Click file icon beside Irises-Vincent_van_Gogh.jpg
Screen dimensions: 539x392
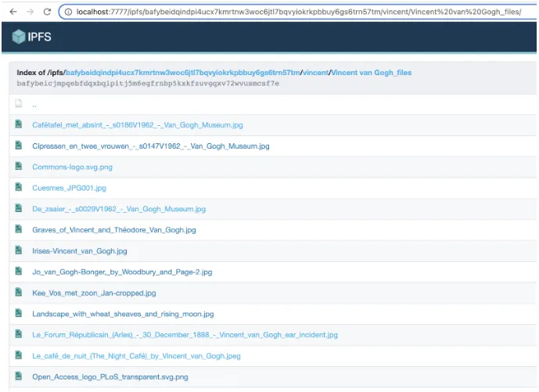(x=18, y=251)
